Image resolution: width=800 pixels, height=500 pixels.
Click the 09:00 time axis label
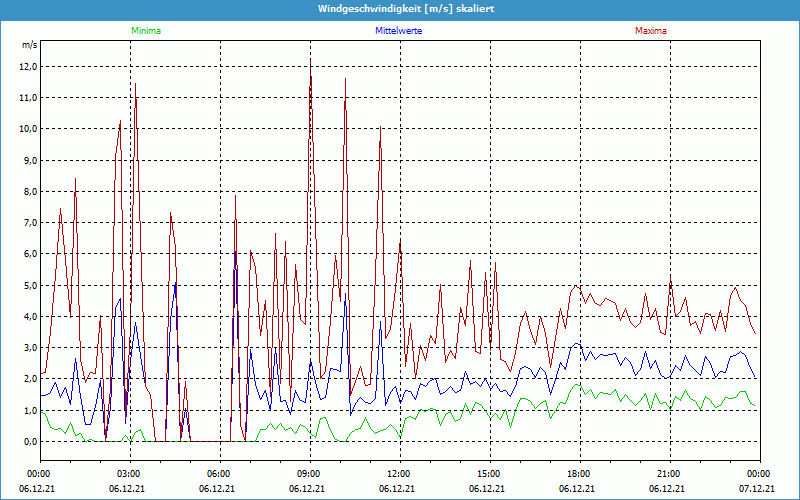[308, 474]
